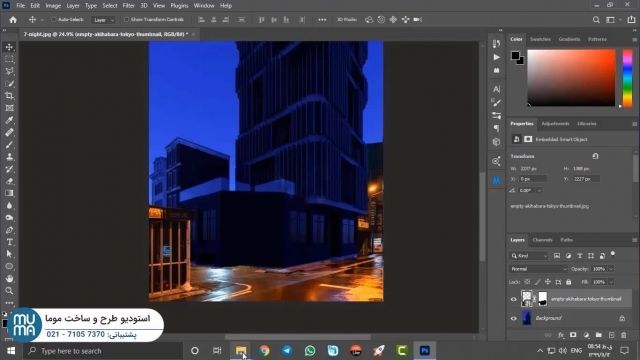This screenshot has height=360, width=640.
Task: Go to Photoshop Home screen
Action: tap(13, 20)
